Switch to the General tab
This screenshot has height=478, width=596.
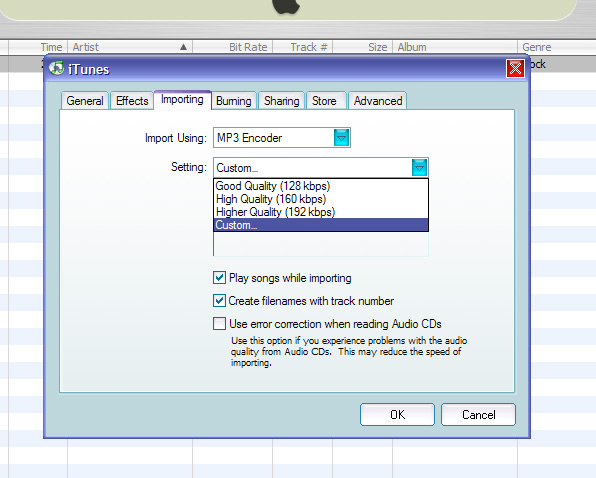coord(85,101)
